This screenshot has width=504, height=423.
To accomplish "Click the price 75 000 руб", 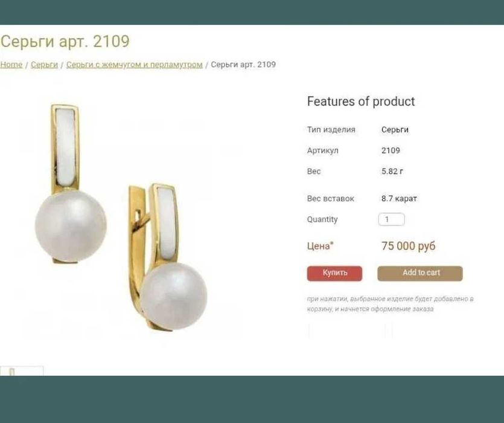I will (409, 246).
